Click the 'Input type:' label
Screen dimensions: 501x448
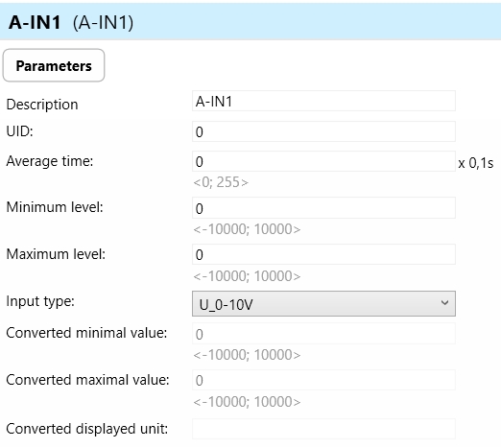pos(40,301)
